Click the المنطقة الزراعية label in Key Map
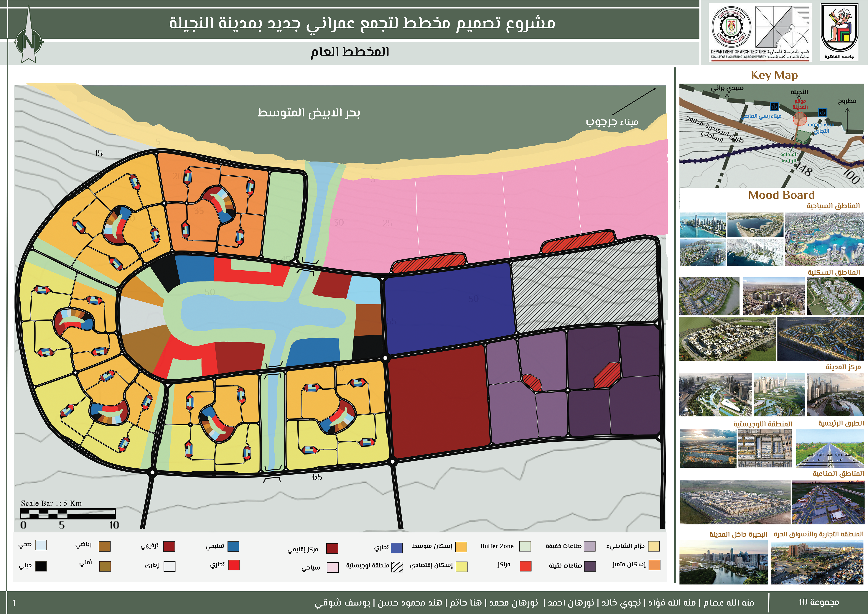 (x=789, y=157)
